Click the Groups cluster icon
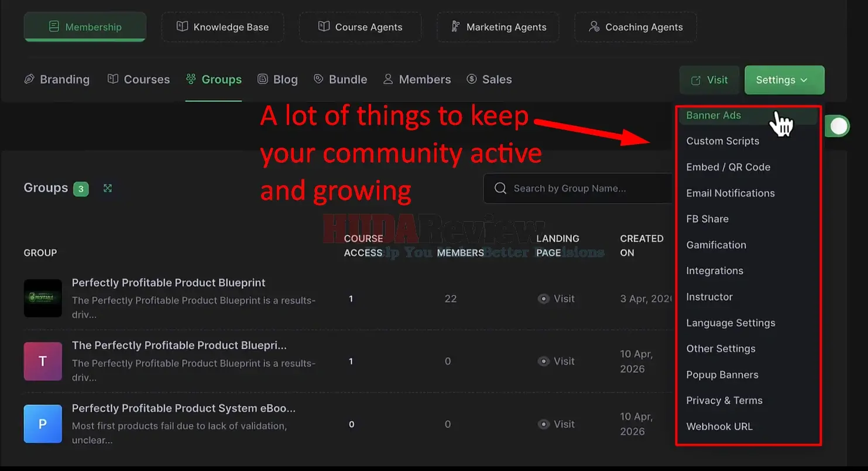 [x=191, y=78]
